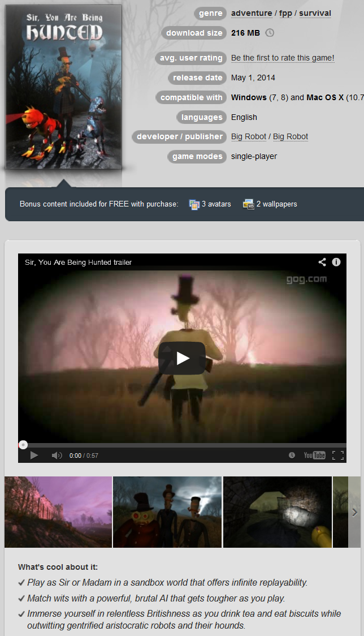Play the trailer with the center play button

tap(182, 358)
